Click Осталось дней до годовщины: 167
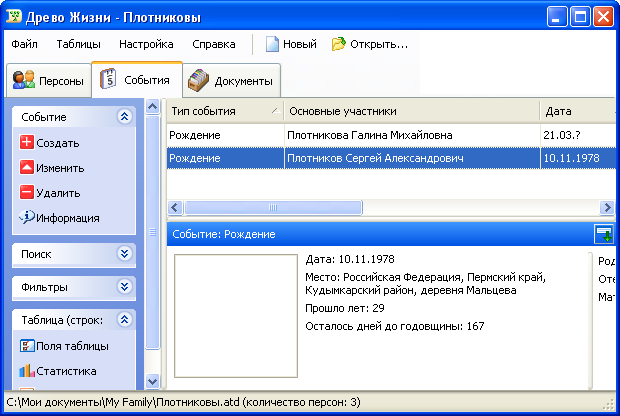The image size is (620, 416). coord(395,326)
